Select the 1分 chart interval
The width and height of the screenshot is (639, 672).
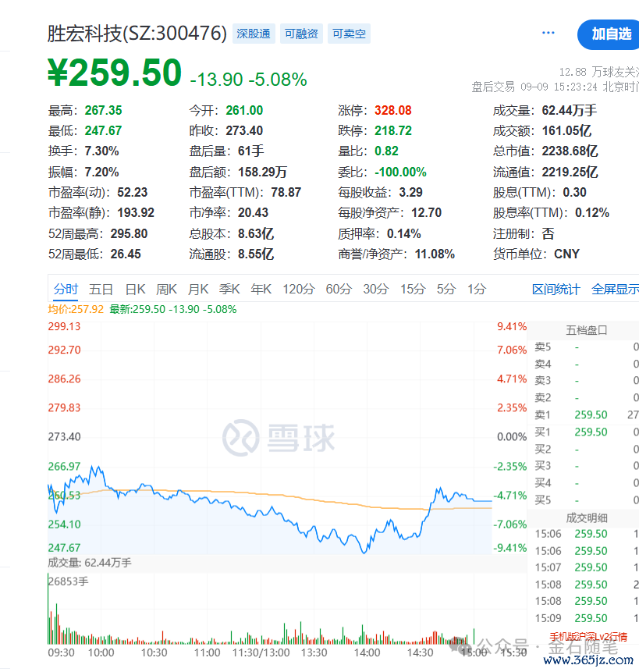point(477,290)
